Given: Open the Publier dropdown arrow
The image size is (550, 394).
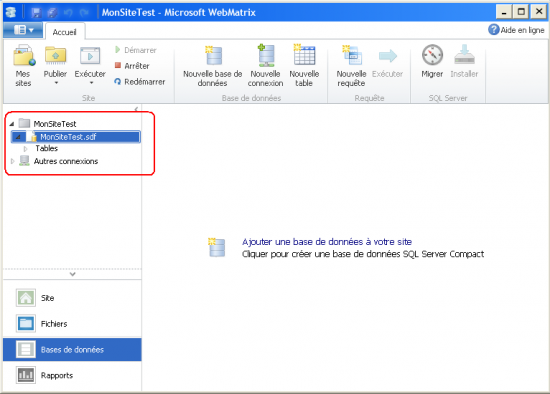Looking at the screenshot, I should [56, 83].
